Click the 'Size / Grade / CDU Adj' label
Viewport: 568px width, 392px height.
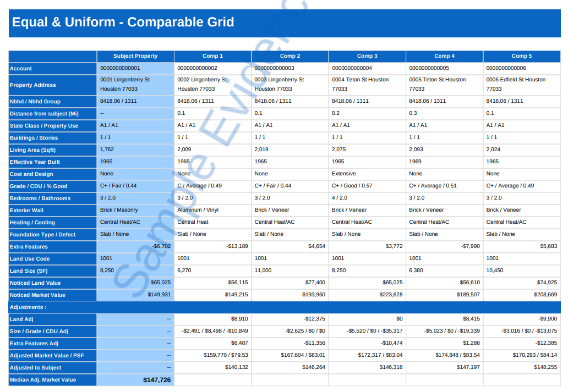click(39, 332)
